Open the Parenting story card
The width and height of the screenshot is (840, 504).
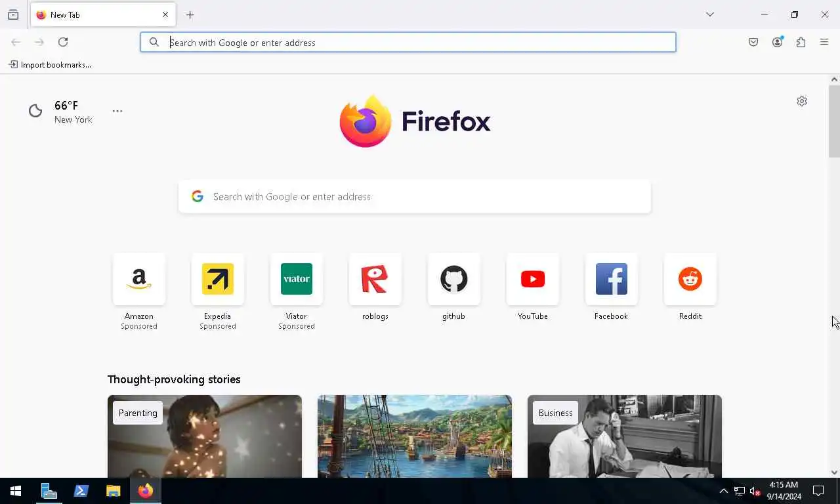click(x=205, y=436)
